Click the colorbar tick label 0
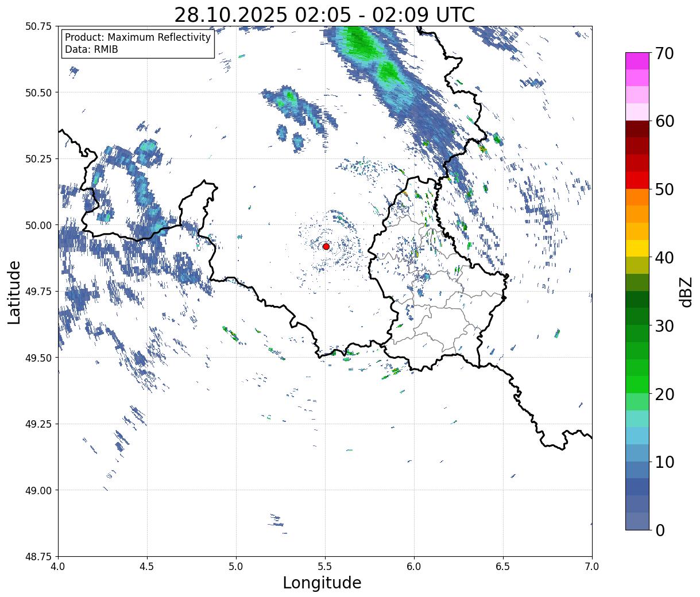Screen dimensions: 700x597 pos(660,530)
